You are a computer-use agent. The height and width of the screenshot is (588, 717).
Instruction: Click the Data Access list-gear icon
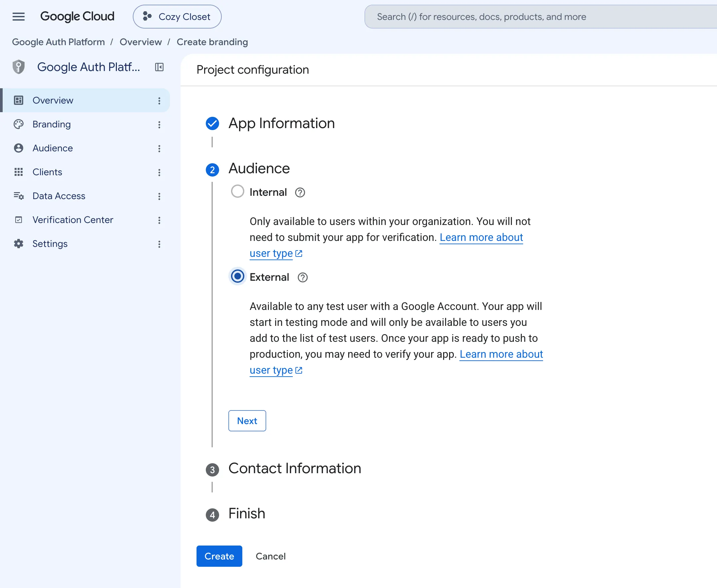click(x=19, y=196)
